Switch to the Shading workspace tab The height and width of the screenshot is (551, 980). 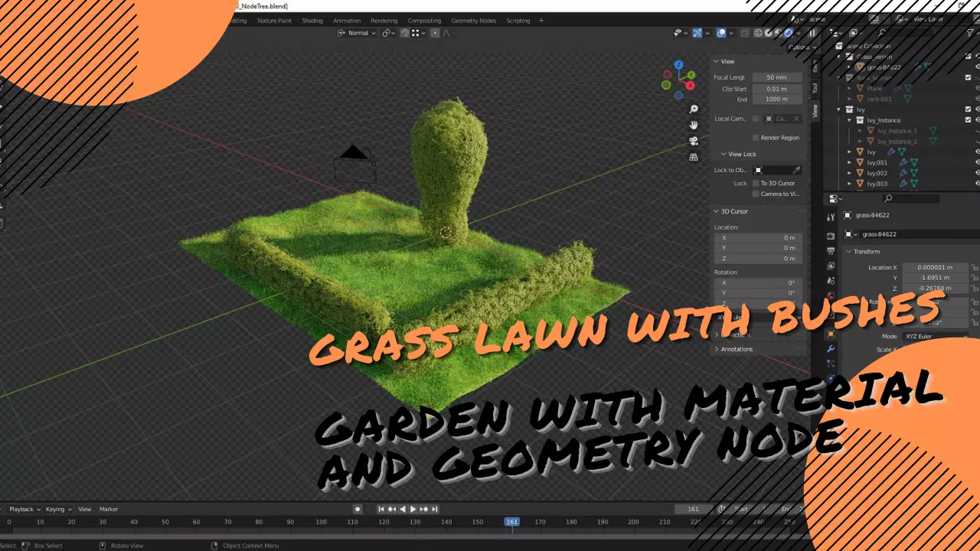[312, 21]
